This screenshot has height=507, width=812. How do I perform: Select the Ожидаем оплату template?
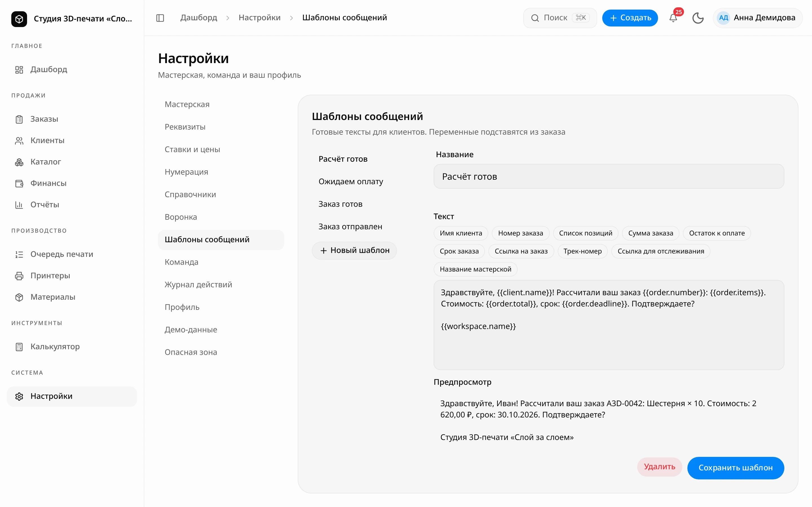pyautogui.click(x=351, y=181)
